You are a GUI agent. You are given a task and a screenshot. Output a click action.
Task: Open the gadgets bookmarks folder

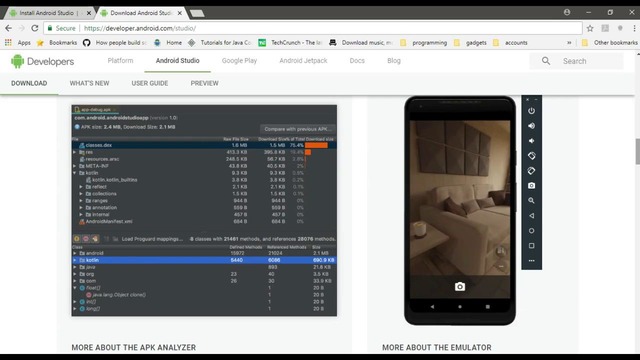[x=470, y=42]
